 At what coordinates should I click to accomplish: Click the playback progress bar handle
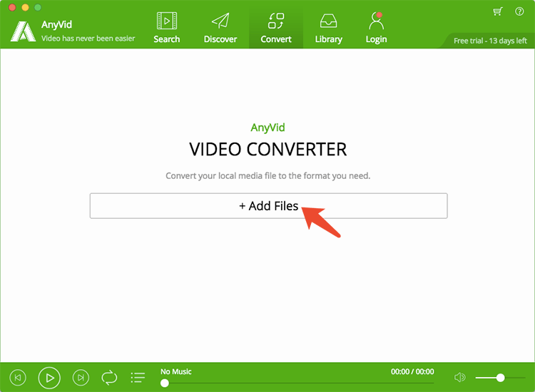[165, 383]
